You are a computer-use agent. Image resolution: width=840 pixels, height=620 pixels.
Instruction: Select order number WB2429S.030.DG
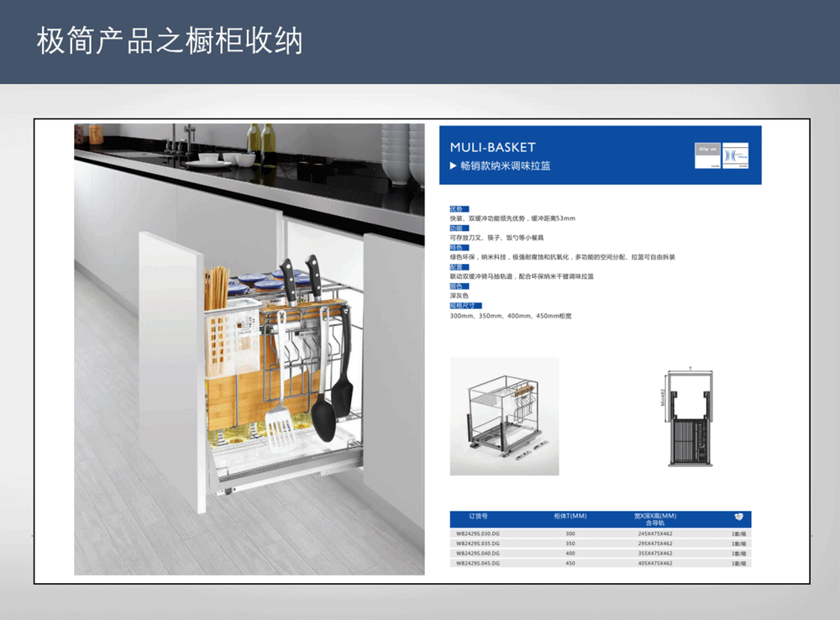point(477,533)
